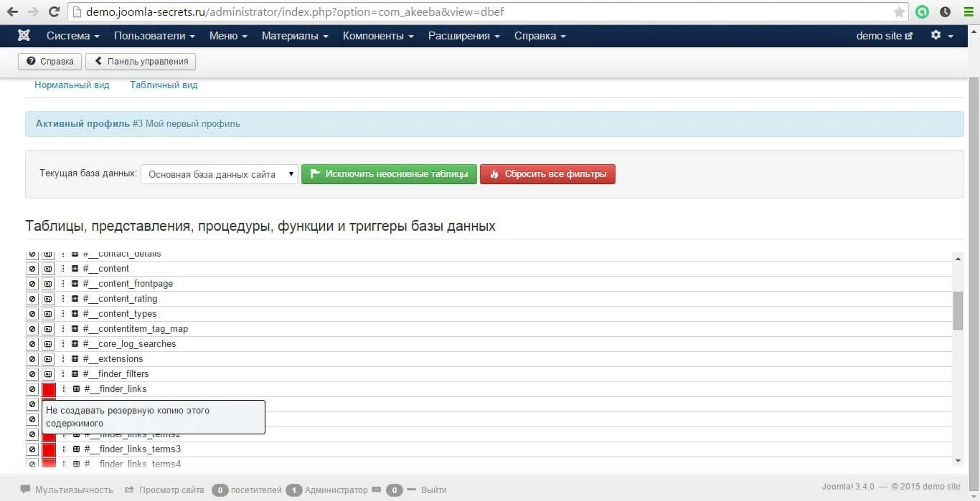This screenshot has width=980, height=501.
Task: Click the Исключить неосновные таблицы green button
Action: (389, 173)
